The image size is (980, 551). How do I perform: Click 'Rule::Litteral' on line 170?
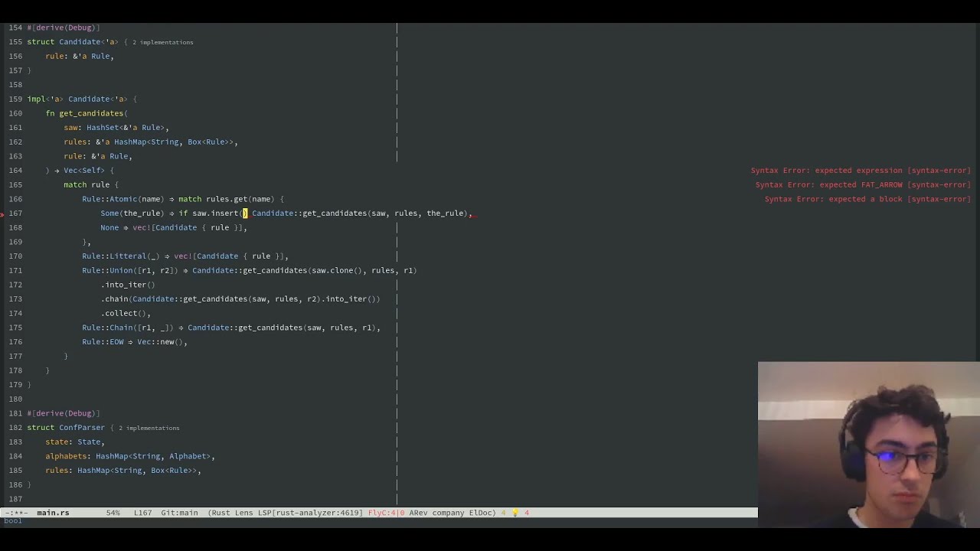click(x=114, y=256)
